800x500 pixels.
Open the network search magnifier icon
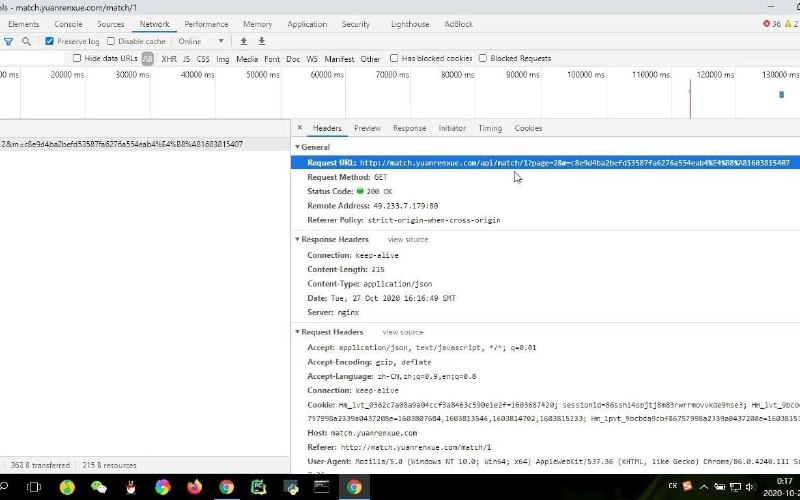point(26,41)
